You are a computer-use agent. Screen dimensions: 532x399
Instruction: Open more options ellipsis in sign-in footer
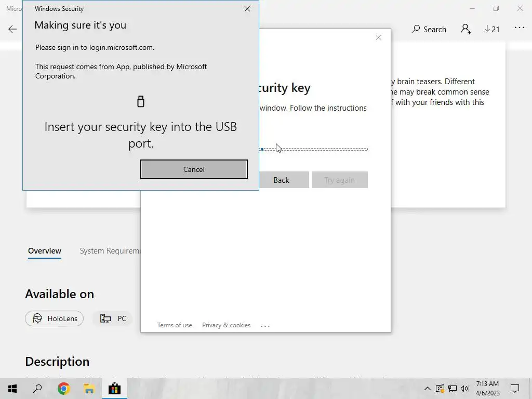265,326
